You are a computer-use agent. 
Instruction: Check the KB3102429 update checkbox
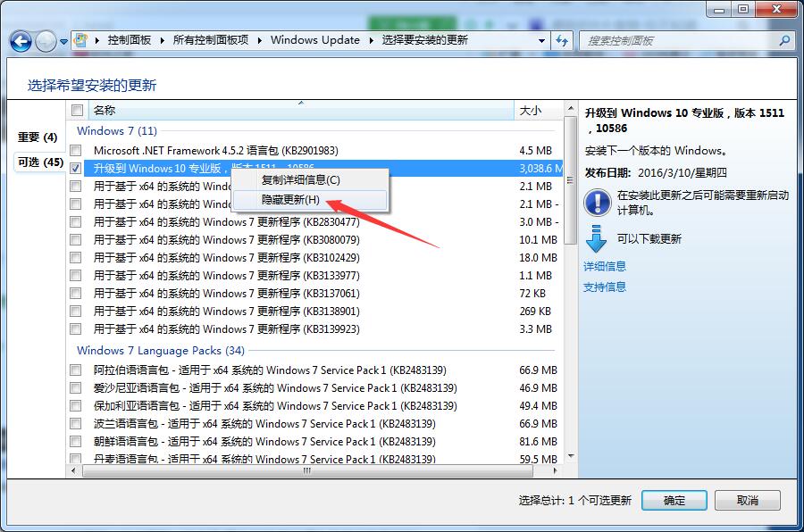coord(76,257)
